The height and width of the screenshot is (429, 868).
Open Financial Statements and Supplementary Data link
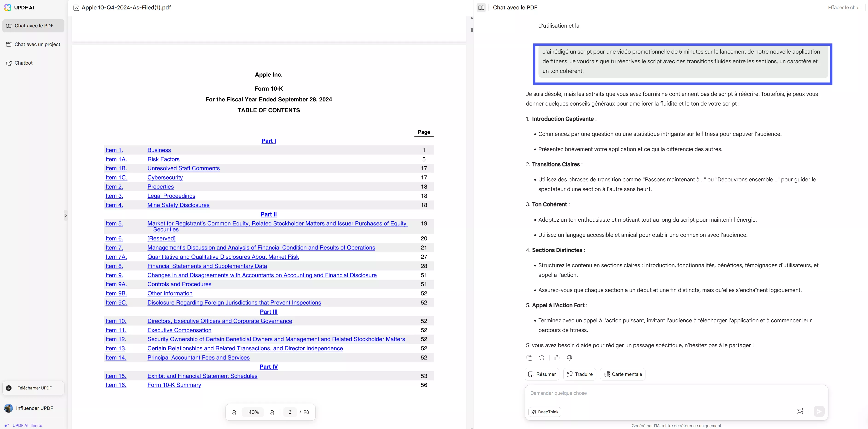(207, 266)
